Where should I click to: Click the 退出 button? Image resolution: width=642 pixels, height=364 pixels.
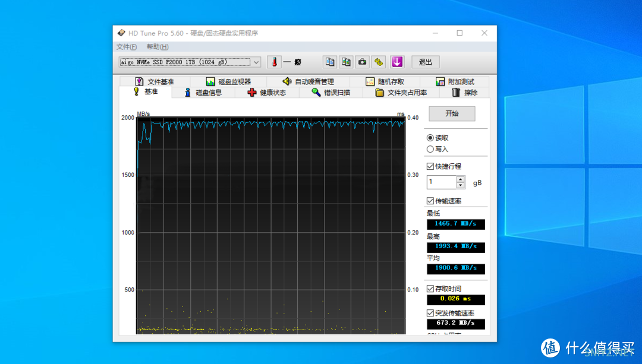(426, 62)
